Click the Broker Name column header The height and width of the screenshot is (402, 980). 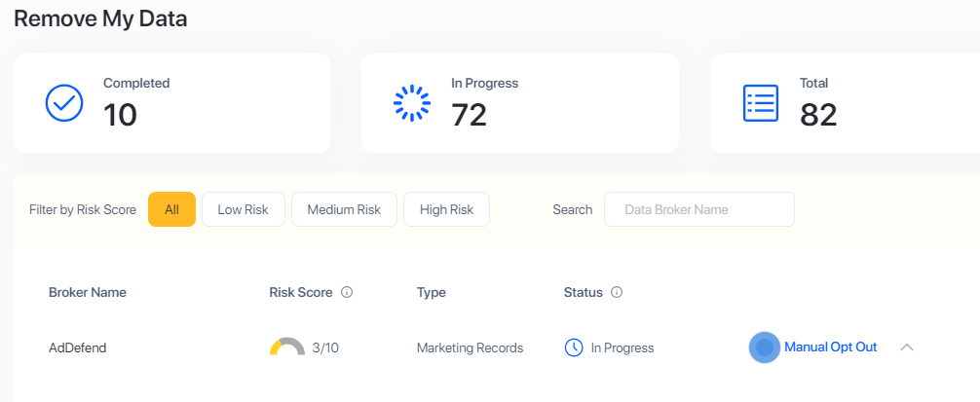88,292
